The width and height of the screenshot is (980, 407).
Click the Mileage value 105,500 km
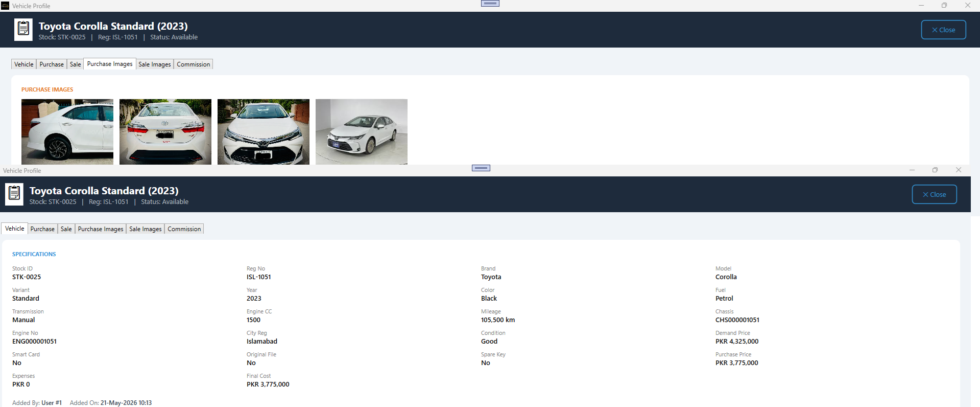(498, 320)
